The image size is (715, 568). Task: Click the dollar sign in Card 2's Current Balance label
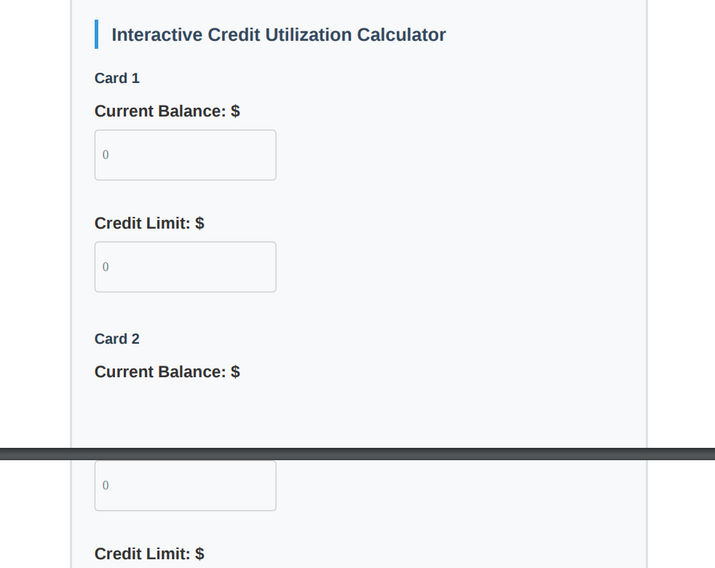[235, 372]
